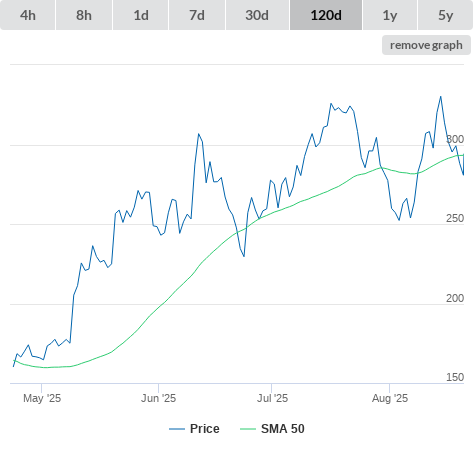
Task: Click the Aug '25 axis label
Action: coord(390,398)
